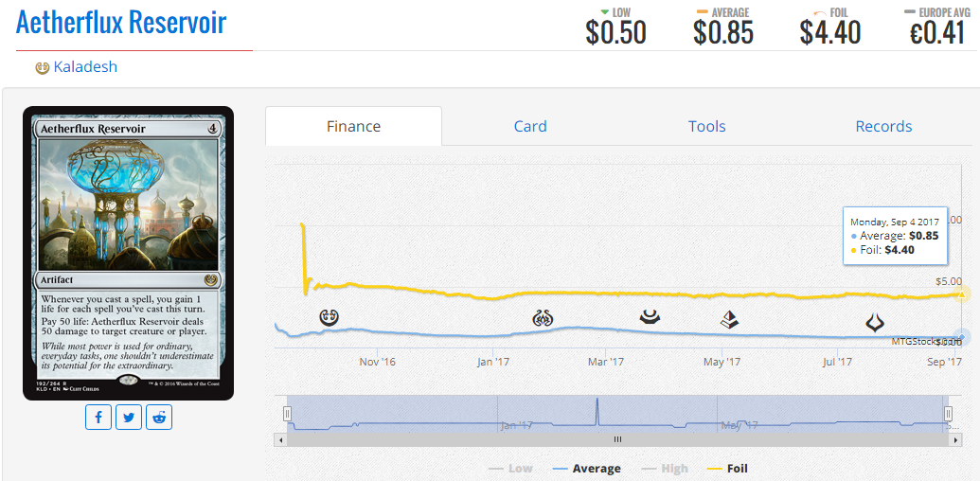Screen dimensions: 980x481
Task: Click the FOIL price $4.40
Action: tap(830, 32)
